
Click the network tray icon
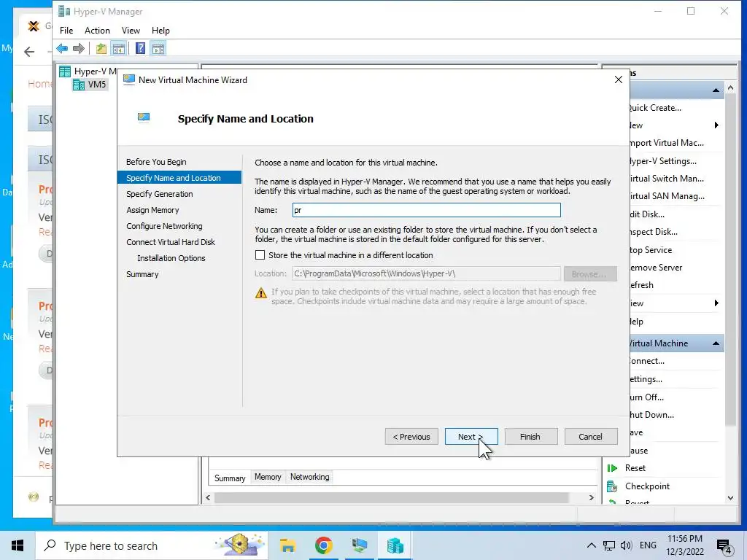tap(609, 545)
